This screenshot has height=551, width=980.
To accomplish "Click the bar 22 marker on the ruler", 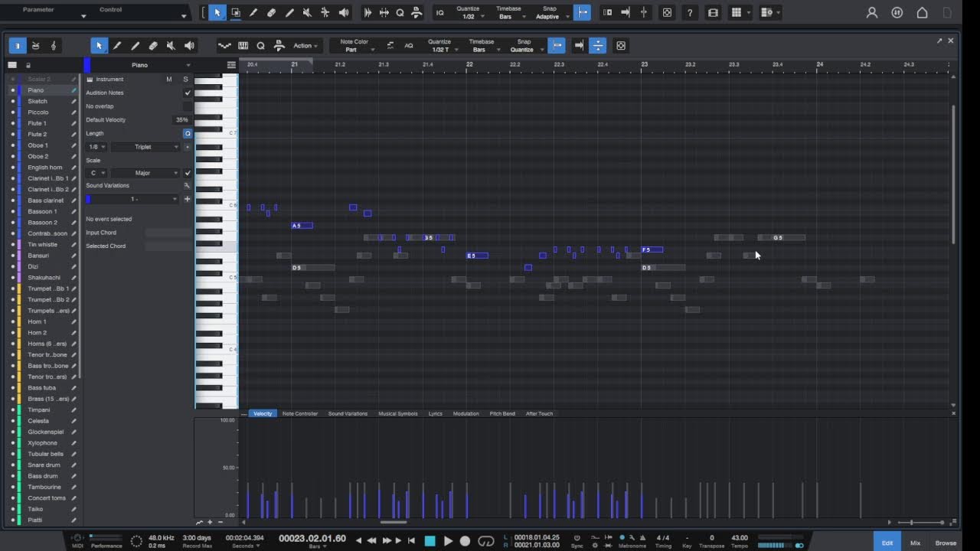I will 469,64.
